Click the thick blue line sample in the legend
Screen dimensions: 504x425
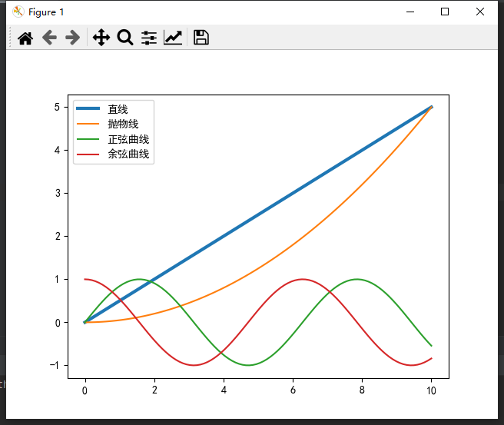[88, 108]
